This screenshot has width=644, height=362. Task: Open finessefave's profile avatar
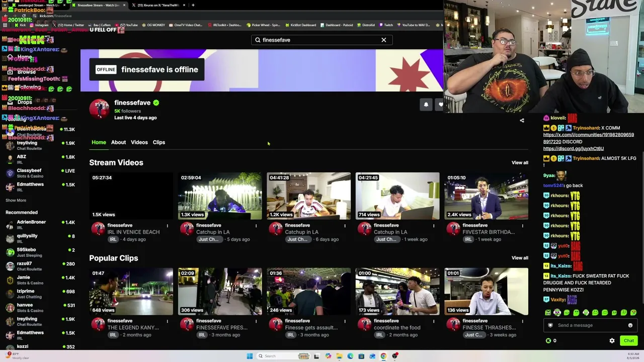[x=99, y=109]
